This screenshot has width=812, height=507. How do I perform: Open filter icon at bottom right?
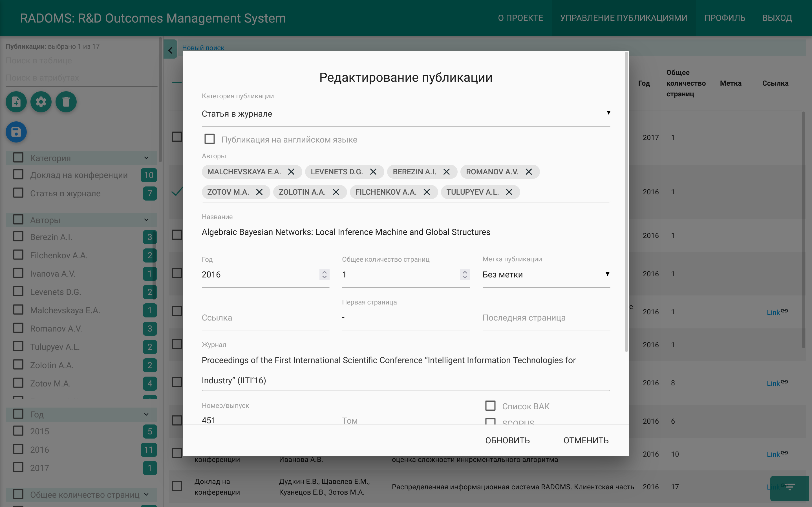(x=790, y=487)
